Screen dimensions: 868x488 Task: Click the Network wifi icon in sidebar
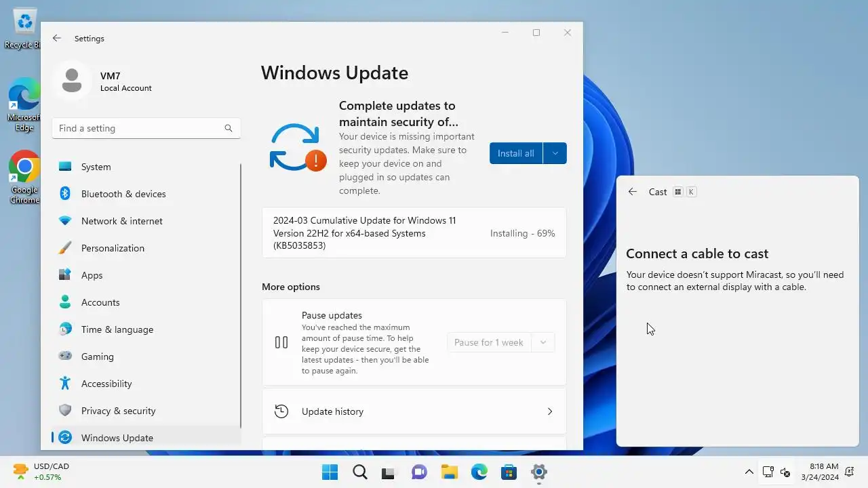click(65, 221)
